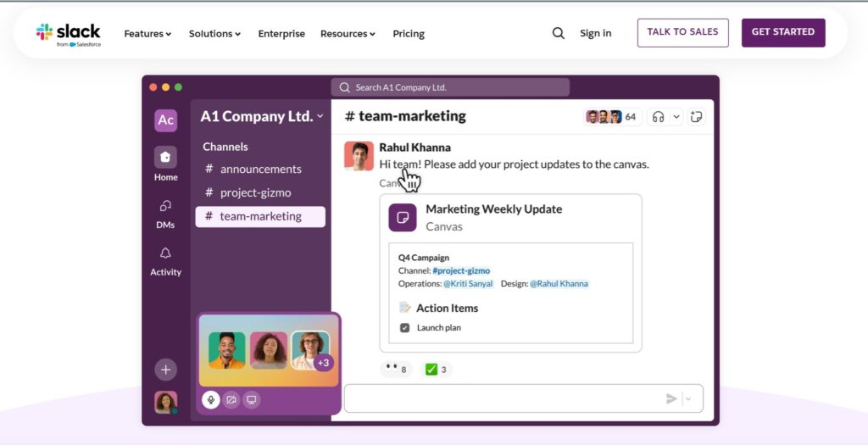Click the second huddle participant with curly hair
The width and height of the screenshot is (868, 445).
pos(269,350)
